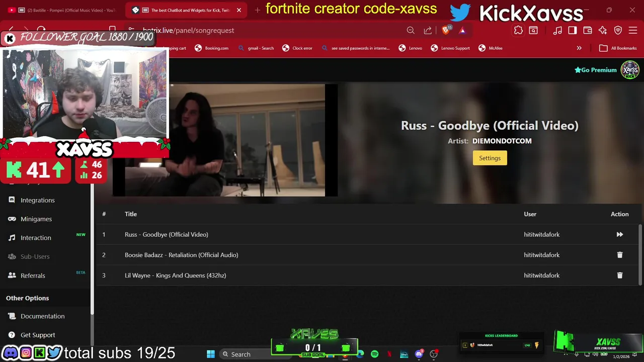The image size is (644, 362).
Task: Select Lil Wayne - Kings And Queens (432hz) title
Action: tap(175, 276)
